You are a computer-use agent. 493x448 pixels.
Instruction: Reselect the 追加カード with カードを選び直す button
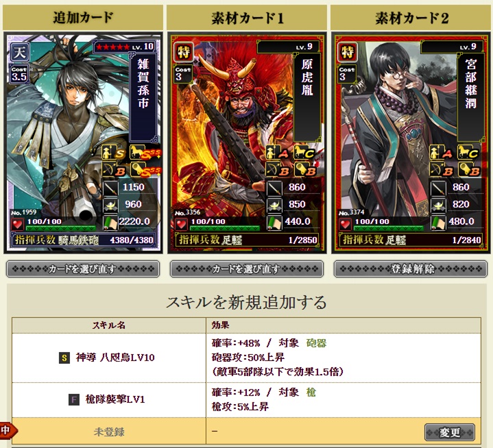(83, 269)
